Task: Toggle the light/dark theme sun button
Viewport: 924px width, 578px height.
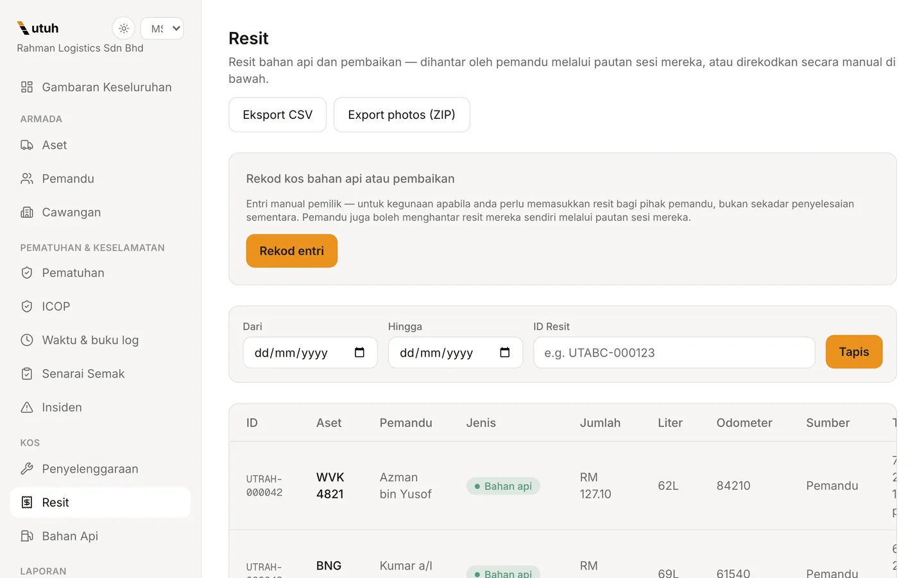Action: point(124,28)
